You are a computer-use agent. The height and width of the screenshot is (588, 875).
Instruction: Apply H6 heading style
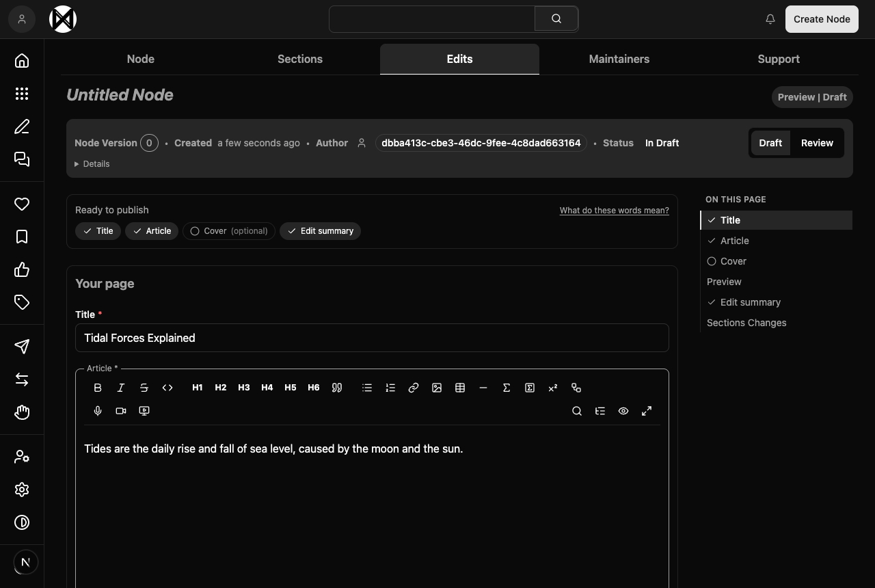314,388
